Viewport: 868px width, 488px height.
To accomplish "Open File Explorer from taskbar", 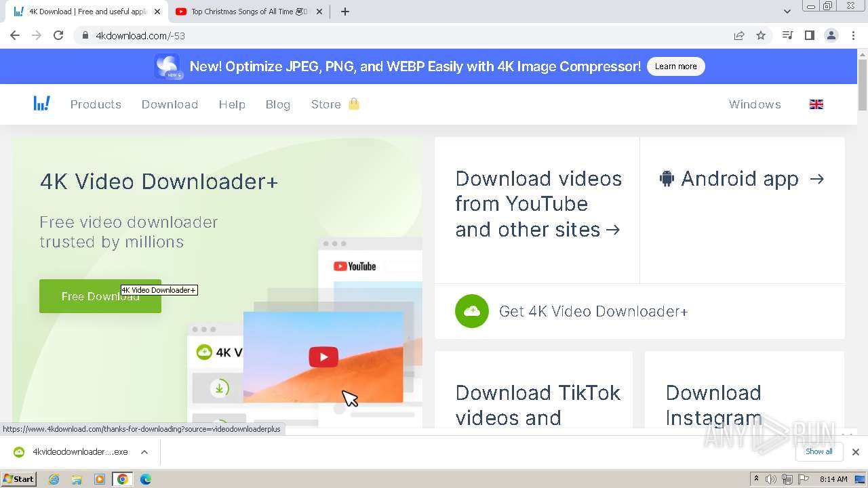I will 77,479.
